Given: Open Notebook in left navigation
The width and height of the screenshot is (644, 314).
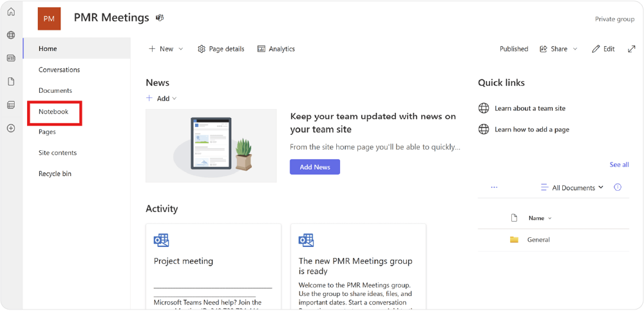Looking at the screenshot, I should coord(53,112).
